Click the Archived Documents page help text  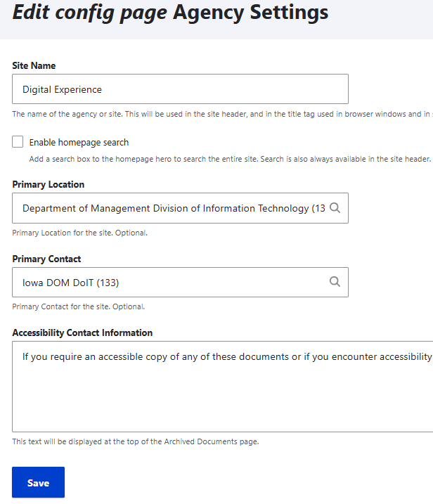pyautogui.click(x=136, y=441)
